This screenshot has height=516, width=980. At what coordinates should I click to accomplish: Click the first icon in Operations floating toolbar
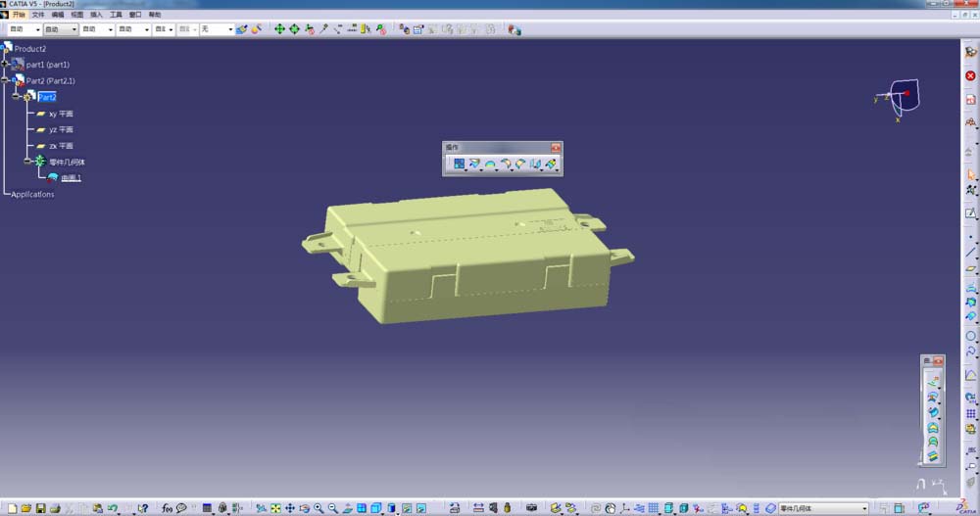coord(460,164)
